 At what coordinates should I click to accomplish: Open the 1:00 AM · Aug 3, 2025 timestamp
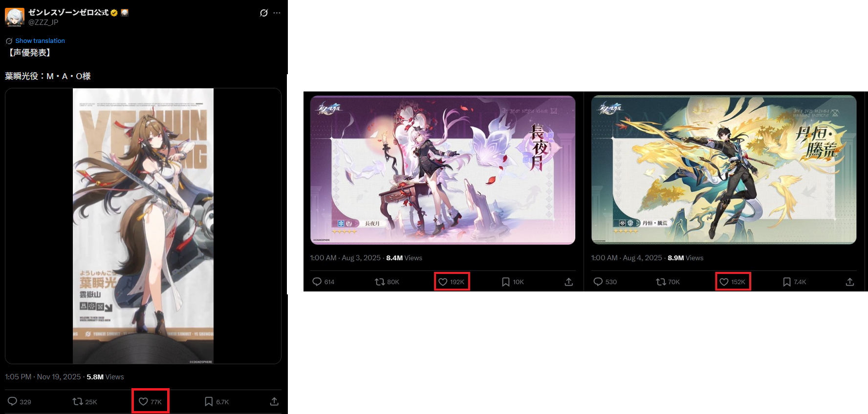(x=345, y=258)
